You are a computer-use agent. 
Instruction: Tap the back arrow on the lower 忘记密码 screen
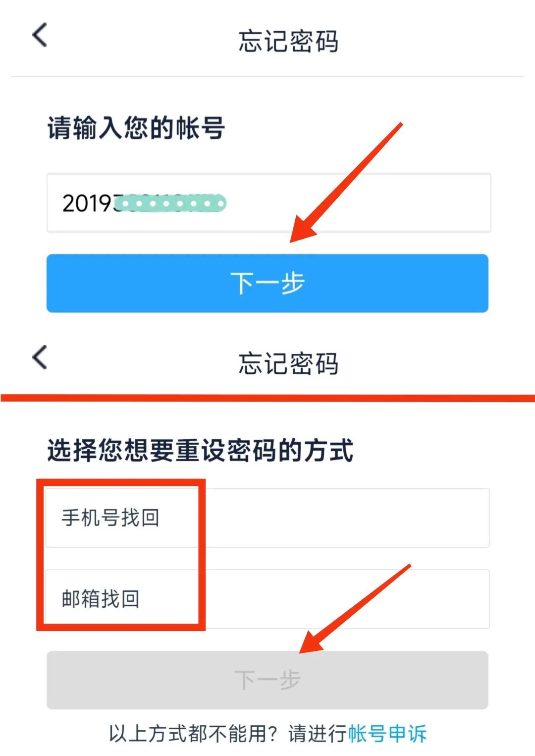pyautogui.click(x=40, y=357)
